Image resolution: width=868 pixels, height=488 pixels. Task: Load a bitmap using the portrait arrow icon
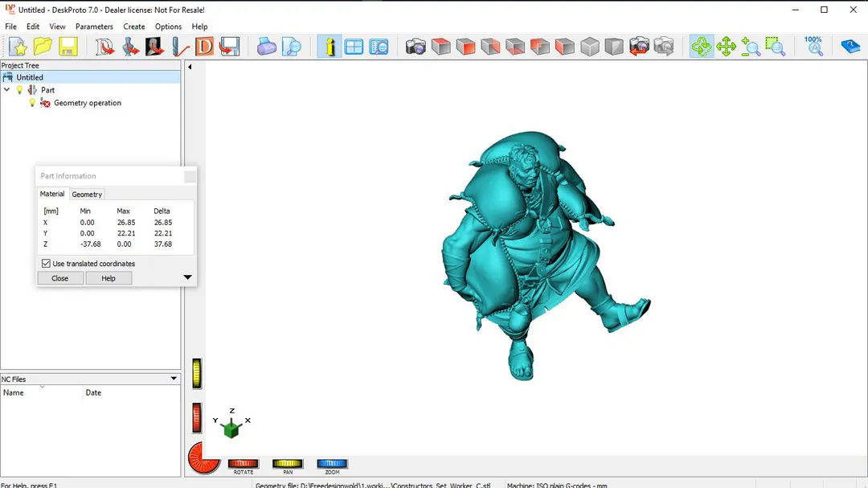(x=155, y=47)
